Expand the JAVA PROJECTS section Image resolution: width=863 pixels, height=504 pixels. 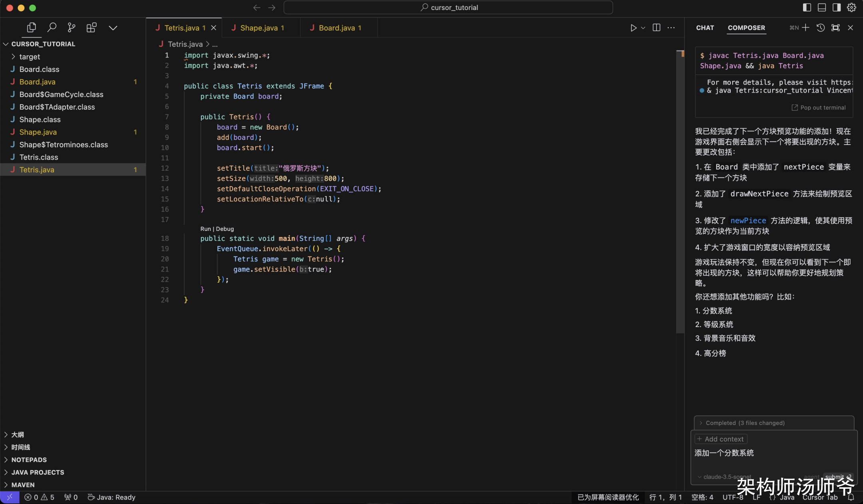[x=38, y=472]
